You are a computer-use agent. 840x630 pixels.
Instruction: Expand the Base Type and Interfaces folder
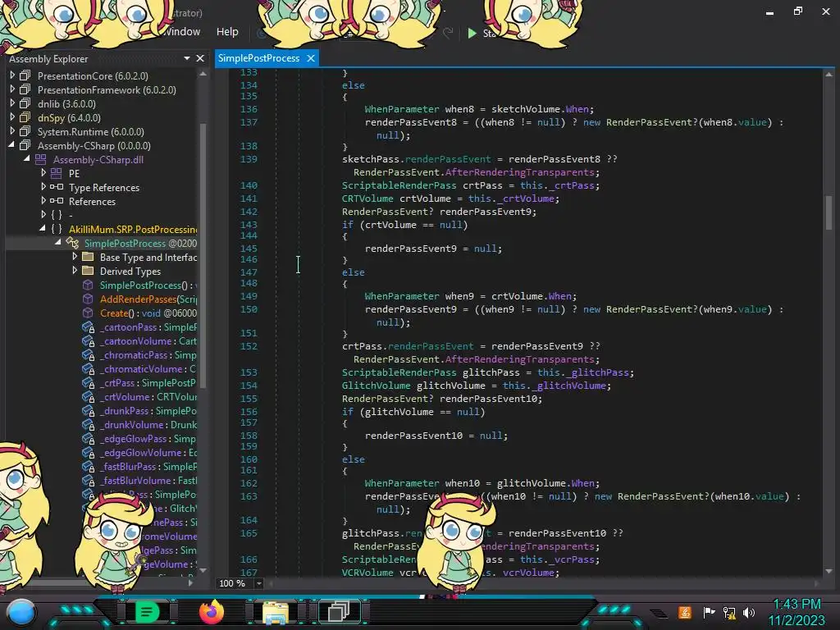(75, 257)
